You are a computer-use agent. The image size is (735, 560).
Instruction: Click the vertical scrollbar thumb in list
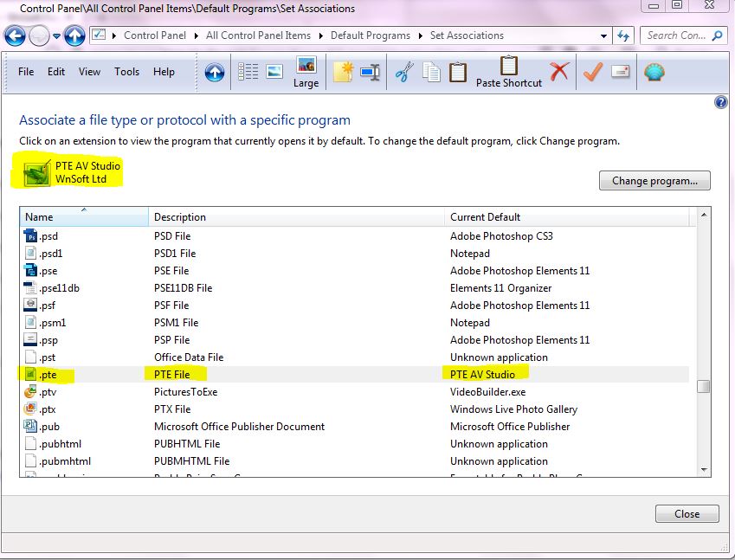coord(703,387)
